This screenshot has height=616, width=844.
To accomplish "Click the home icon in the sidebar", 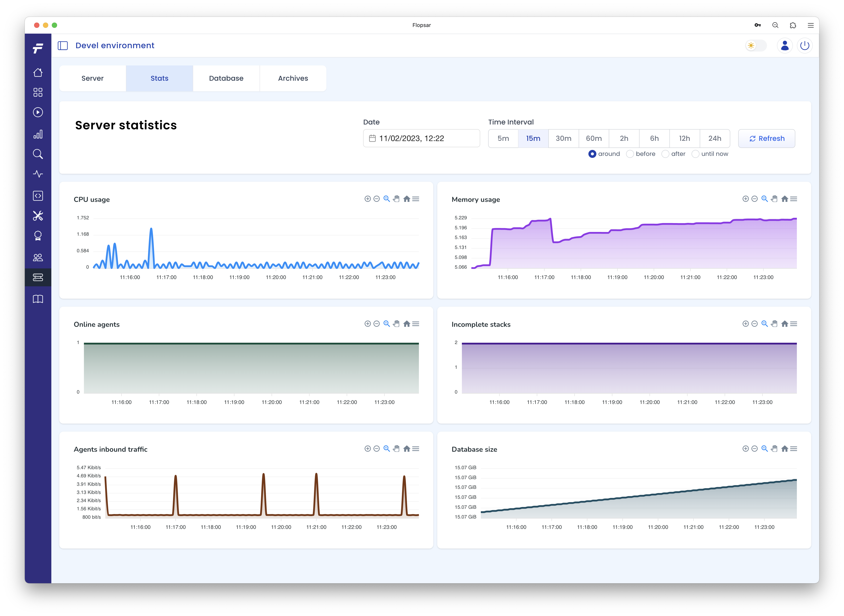I will pos(38,72).
